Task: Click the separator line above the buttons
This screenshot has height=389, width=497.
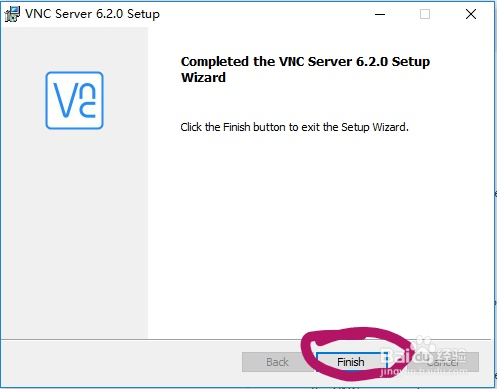Action: (246, 340)
